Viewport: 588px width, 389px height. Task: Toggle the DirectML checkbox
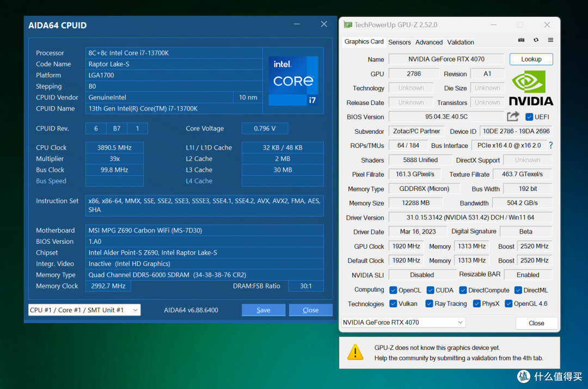coord(518,290)
